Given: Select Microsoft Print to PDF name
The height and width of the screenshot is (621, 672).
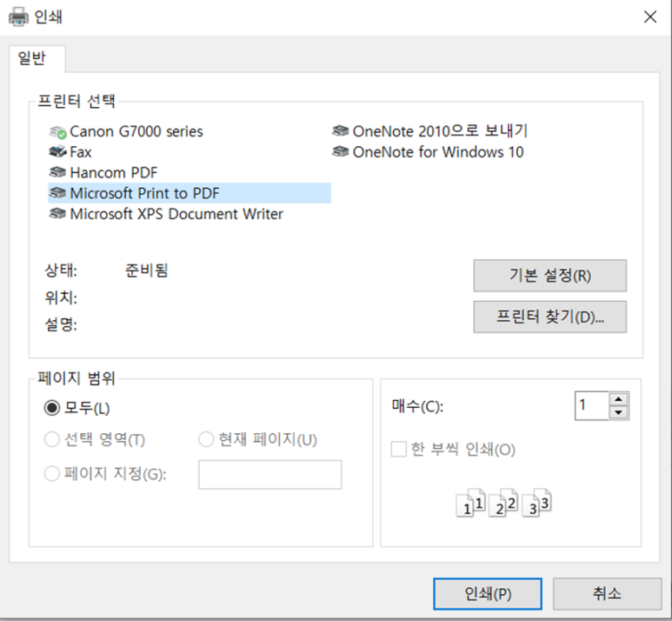Looking at the screenshot, I should click(144, 193).
